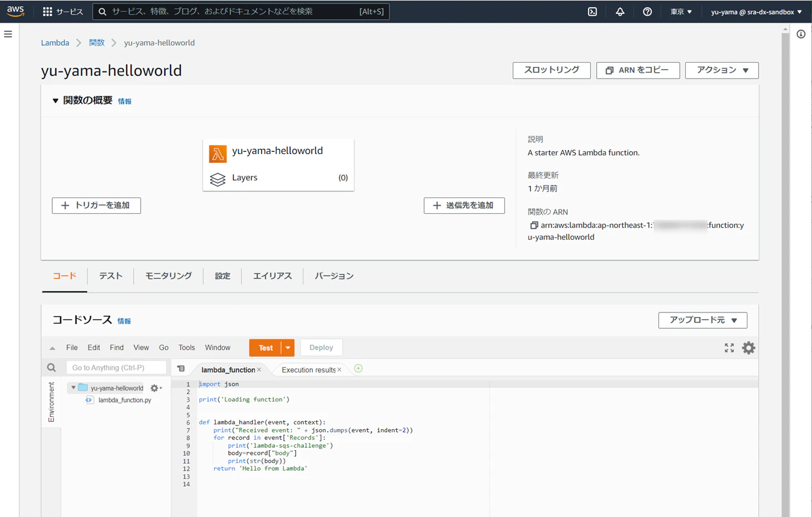This screenshot has width=812, height=517.
Task: Open lambda_function.py in the file tree
Action: (124, 400)
